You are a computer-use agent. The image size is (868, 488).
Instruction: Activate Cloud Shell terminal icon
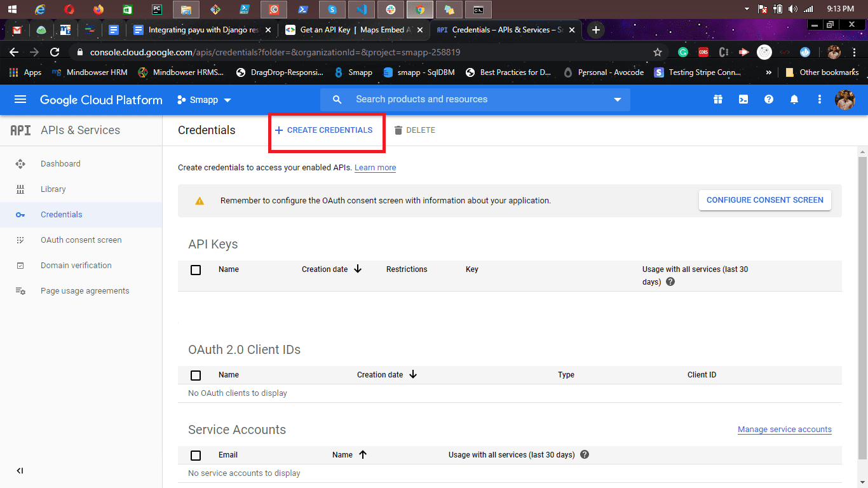pyautogui.click(x=743, y=100)
